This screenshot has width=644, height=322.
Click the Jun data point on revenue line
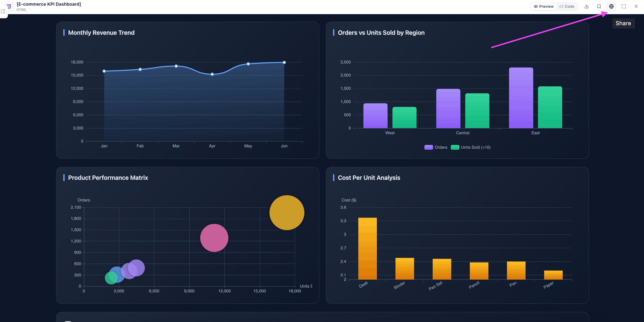284,62
